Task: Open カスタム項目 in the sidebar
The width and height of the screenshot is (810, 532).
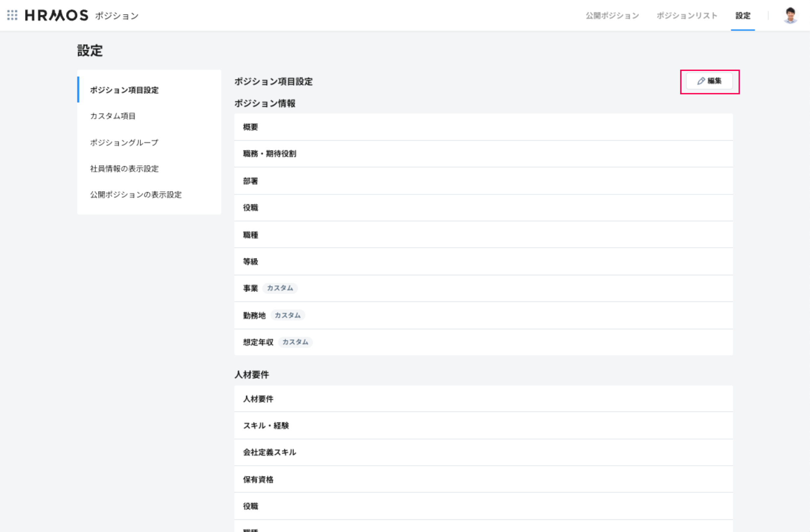Action: (113, 116)
